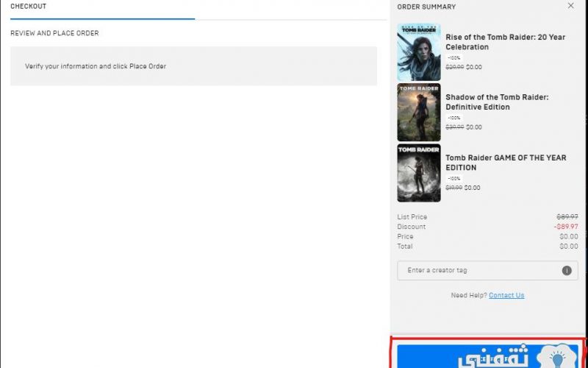588x368 pixels.
Task: Select Shadow of the Tomb Raider: Definitive Edition title
Action: point(497,102)
